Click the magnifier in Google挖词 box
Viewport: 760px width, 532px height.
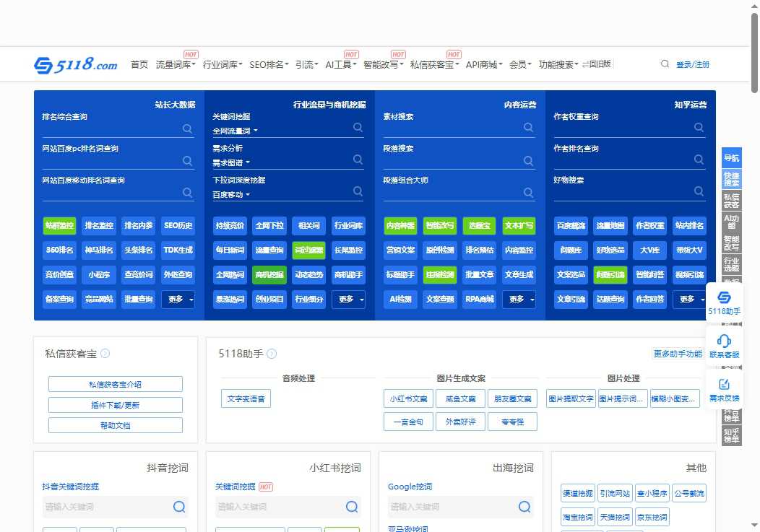point(524,507)
